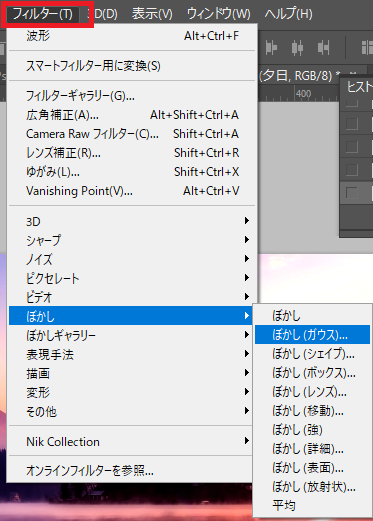Expand the ぼかしギャラリー submenu
The width and height of the screenshot is (373, 521).
pos(130,335)
